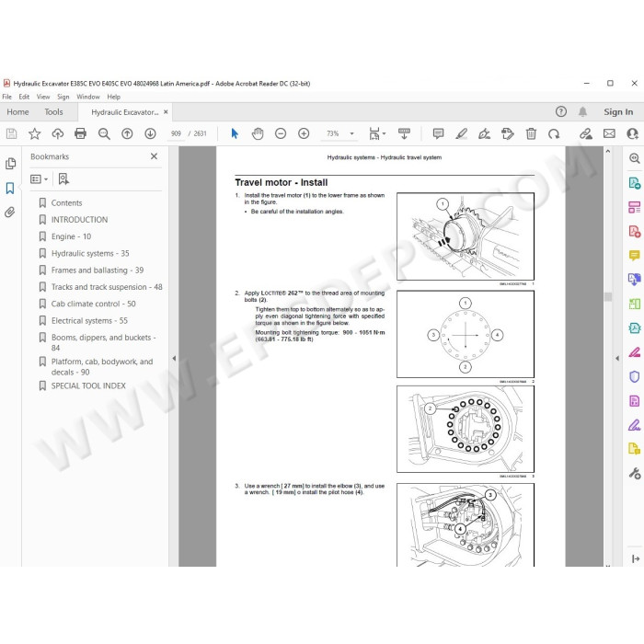644x644 pixels.
Task: Open bookmarks panel icon in sidebar
Action: click(x=10, y=188)
